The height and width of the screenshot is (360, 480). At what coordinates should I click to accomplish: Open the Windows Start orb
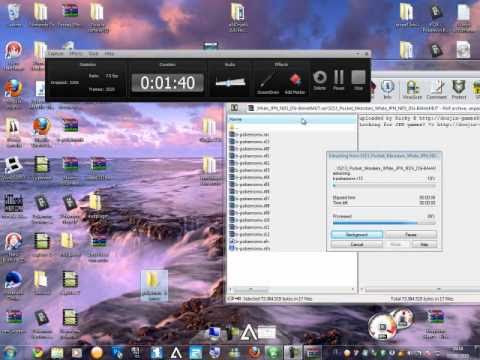pyautogui.click(x=10, y=352)
